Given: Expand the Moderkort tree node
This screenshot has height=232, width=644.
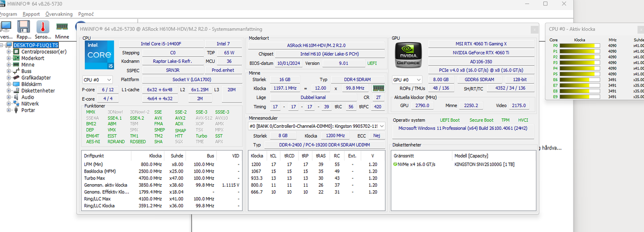Looking at the screenshot, I should click(9, 58).
